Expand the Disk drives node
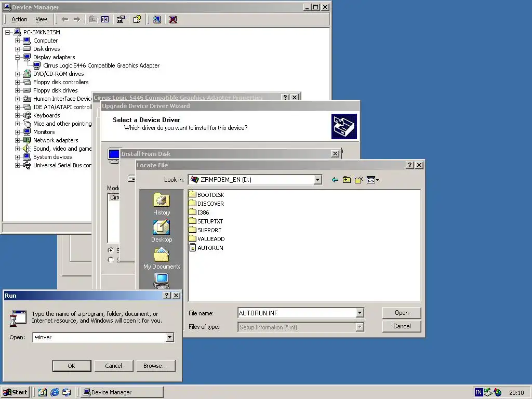The width and height of the screenshot is (532, 399). [x=17, y=49]
